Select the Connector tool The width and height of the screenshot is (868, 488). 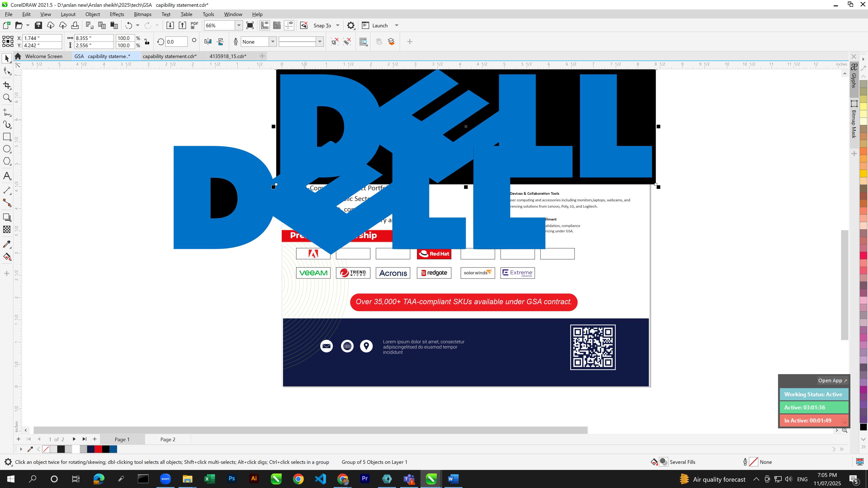coord(7,203)
